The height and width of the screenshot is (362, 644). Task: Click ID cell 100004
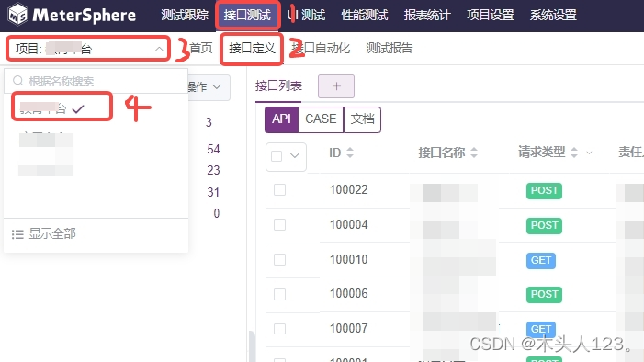tap(349, 225)
